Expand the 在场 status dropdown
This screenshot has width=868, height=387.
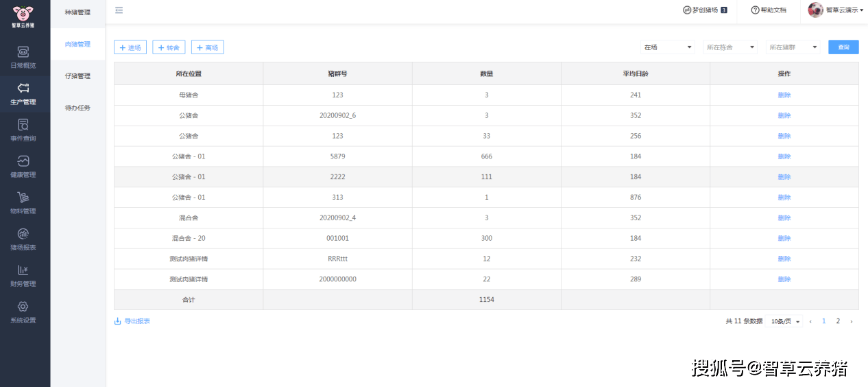[x=668, y=47]
